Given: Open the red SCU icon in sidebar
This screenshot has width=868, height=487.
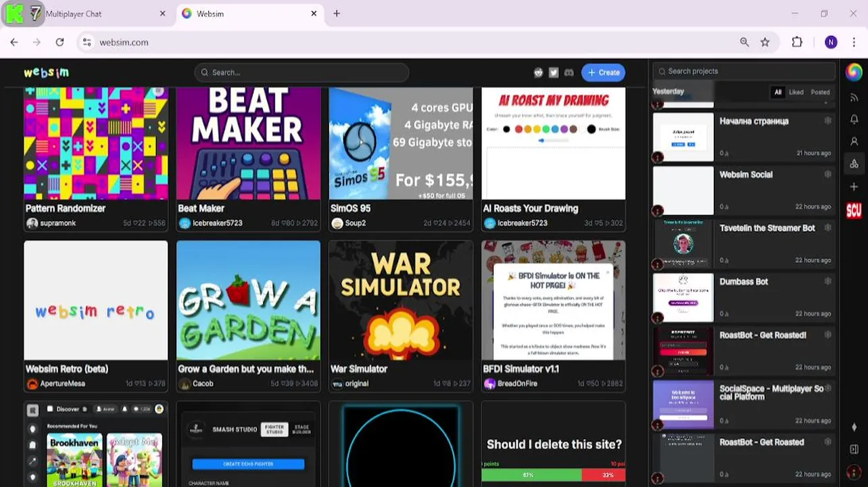Looking at the screenshot, I should pos(854,210).
